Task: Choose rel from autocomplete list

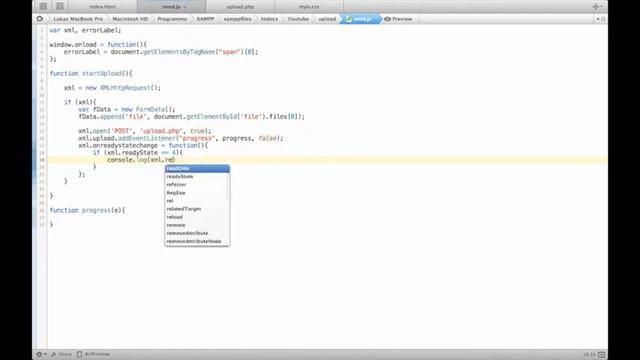Action: [x=196, y=201]
